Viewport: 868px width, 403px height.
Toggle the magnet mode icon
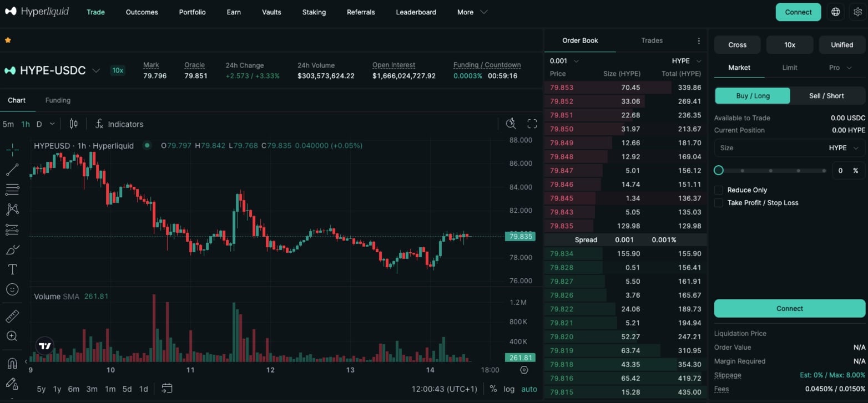coord(12,363)
